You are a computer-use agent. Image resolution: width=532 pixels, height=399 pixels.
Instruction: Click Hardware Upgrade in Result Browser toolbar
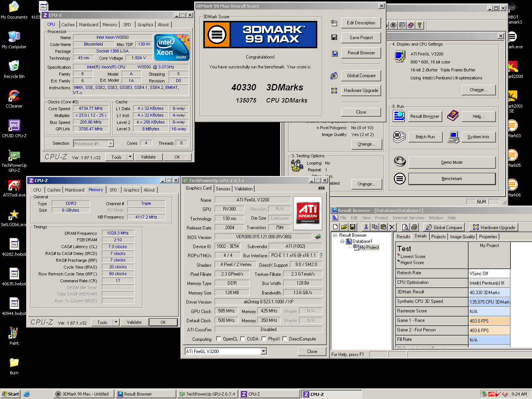[x=494, y=227]
